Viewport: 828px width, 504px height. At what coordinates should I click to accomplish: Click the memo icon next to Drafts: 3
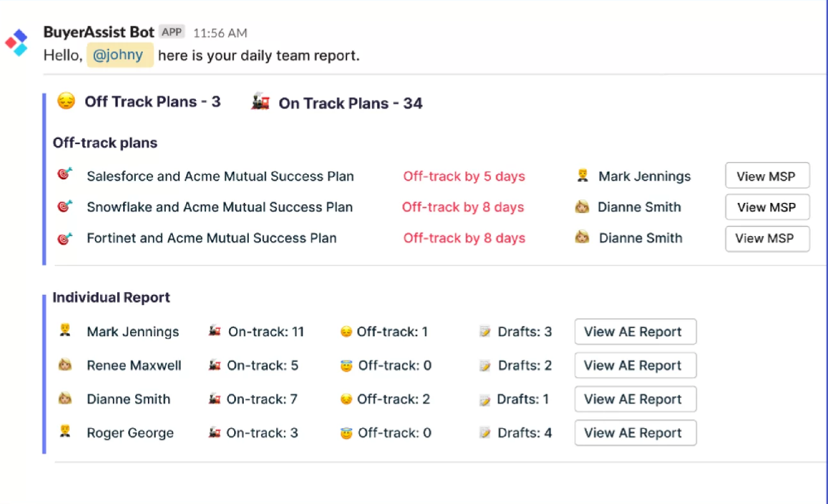485,332
